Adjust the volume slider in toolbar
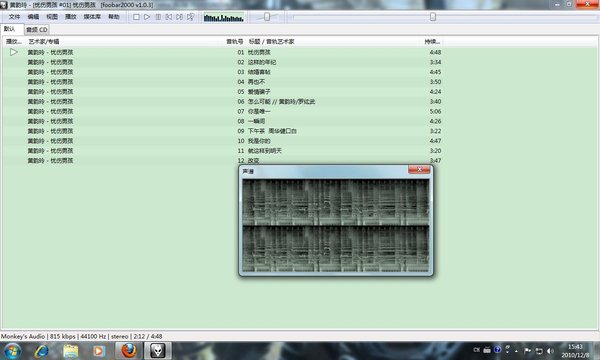Viewport: 600px width, 360px height. (x=267, y=17)
